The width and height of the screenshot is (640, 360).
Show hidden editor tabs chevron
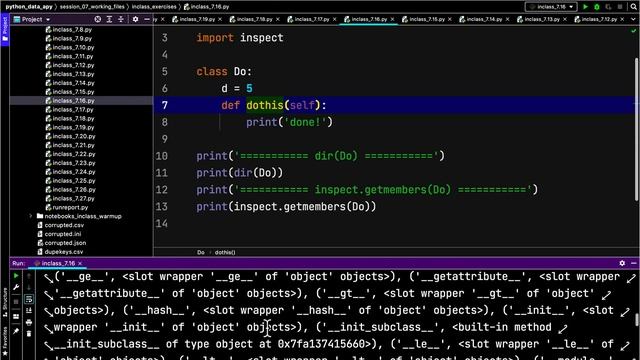tap(633, 19)
